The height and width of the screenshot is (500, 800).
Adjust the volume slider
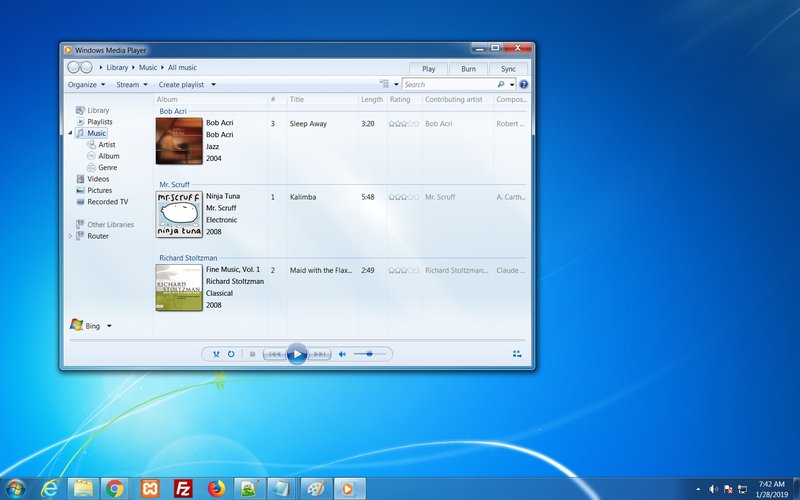(369, 354)
